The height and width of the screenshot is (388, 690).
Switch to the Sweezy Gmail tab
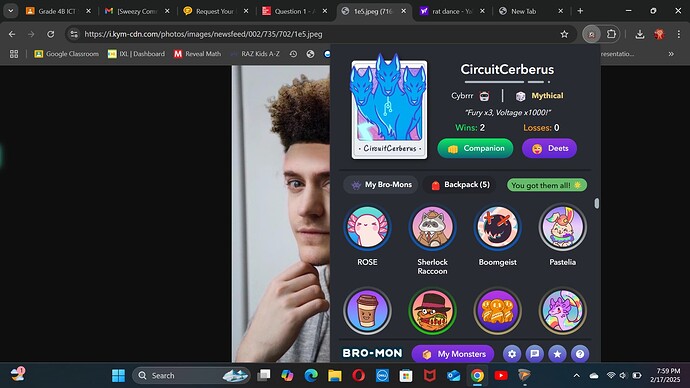tap(137, 11)
